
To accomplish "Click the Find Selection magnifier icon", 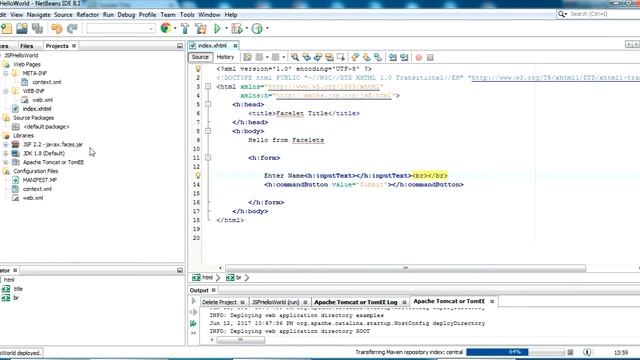I will point(295,57).
